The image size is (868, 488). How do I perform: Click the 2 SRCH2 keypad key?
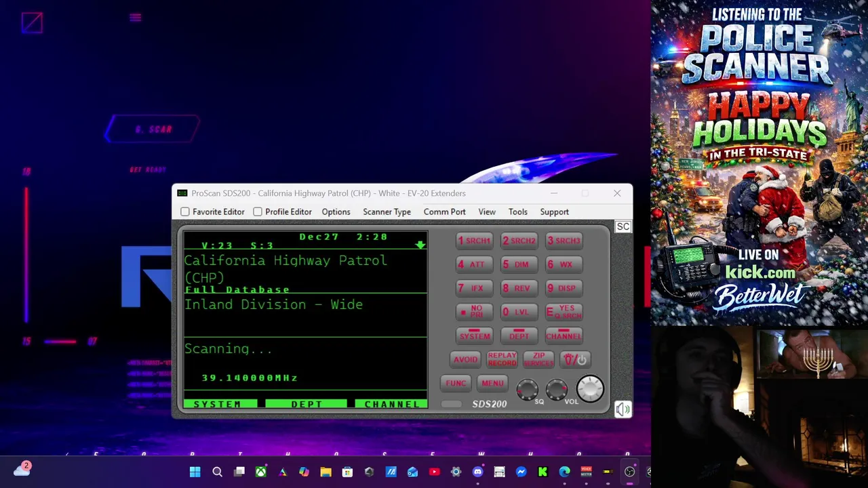(x=519, y=241)
